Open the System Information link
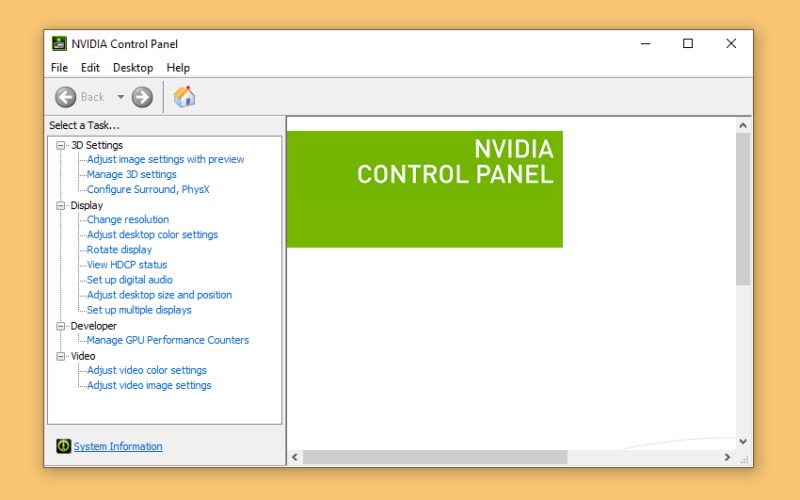The width and height of the screenshot is (800, 500). coord(118,446)
